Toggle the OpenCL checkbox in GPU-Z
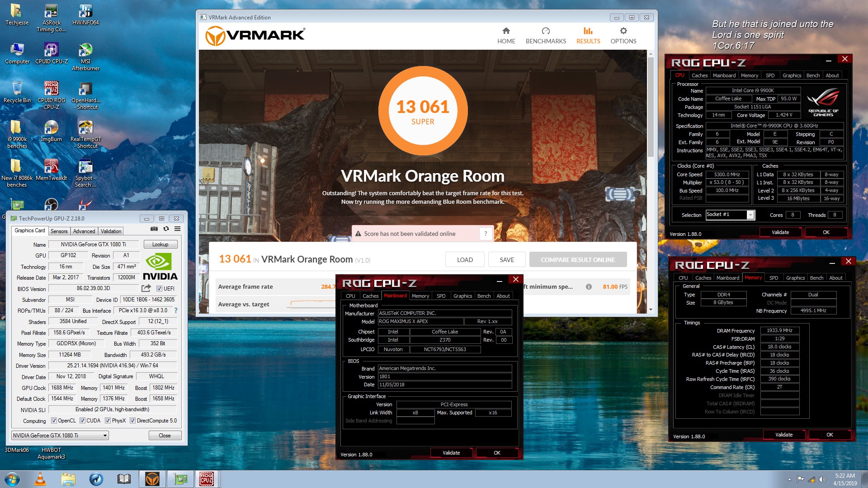 pos(54,421)
